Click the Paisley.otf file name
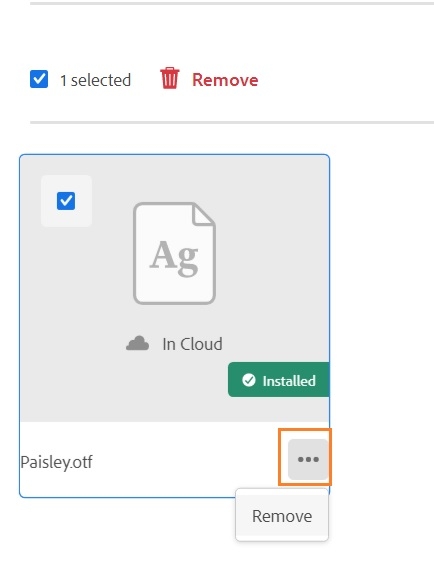434x577 pixels. [x=56, y=462]
